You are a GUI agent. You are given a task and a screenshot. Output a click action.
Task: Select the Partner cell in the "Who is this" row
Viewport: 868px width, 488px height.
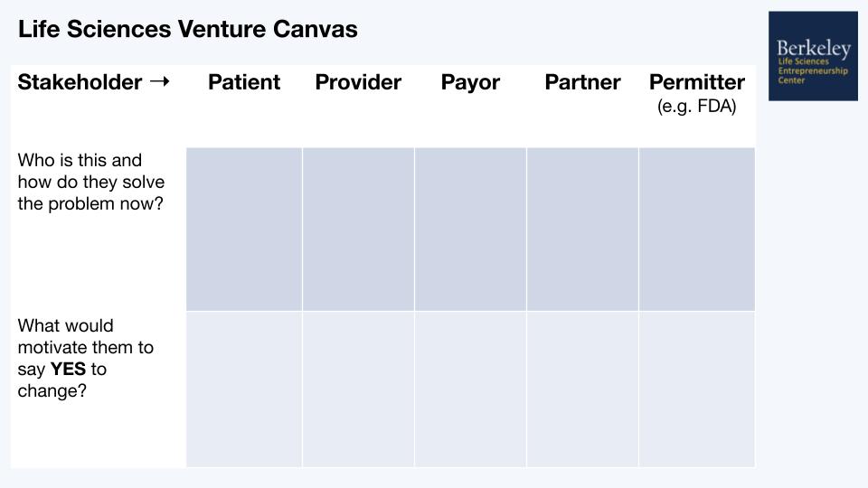point(582,230)
